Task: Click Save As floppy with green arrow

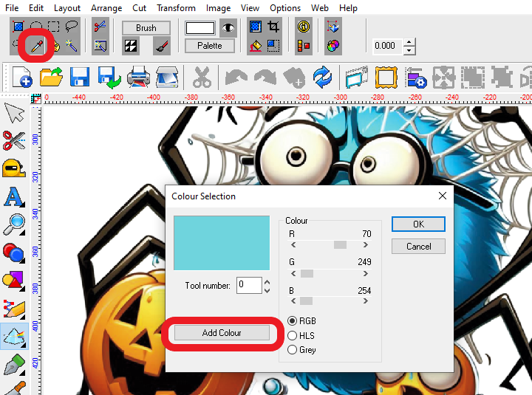Action: pyautogui.click(x=109, y=78)
